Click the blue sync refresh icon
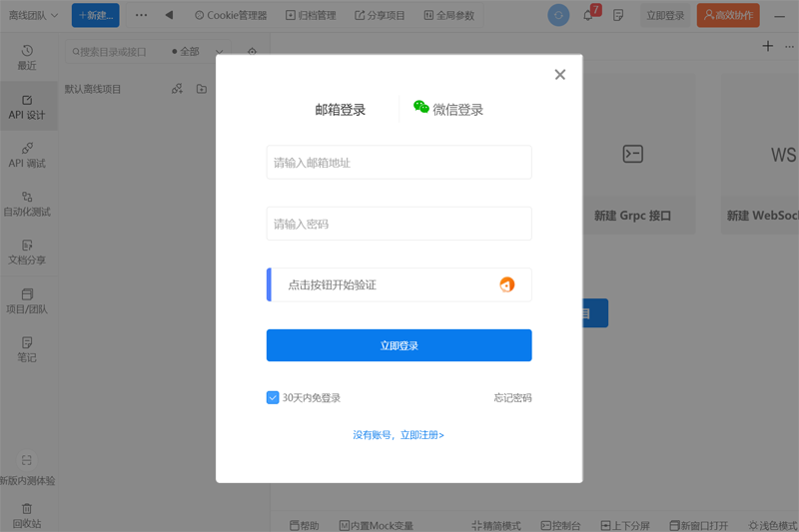 click(x=558, y=16)
